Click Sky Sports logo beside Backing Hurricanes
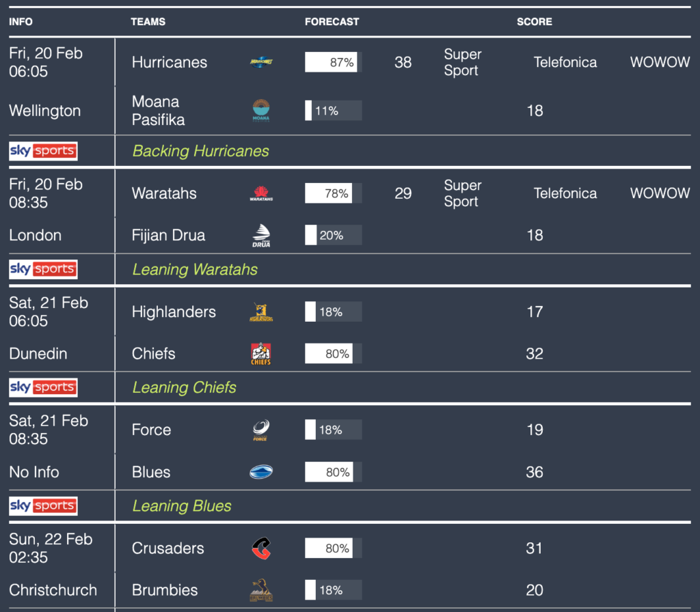700x612 pixels. tap(43, 151)
